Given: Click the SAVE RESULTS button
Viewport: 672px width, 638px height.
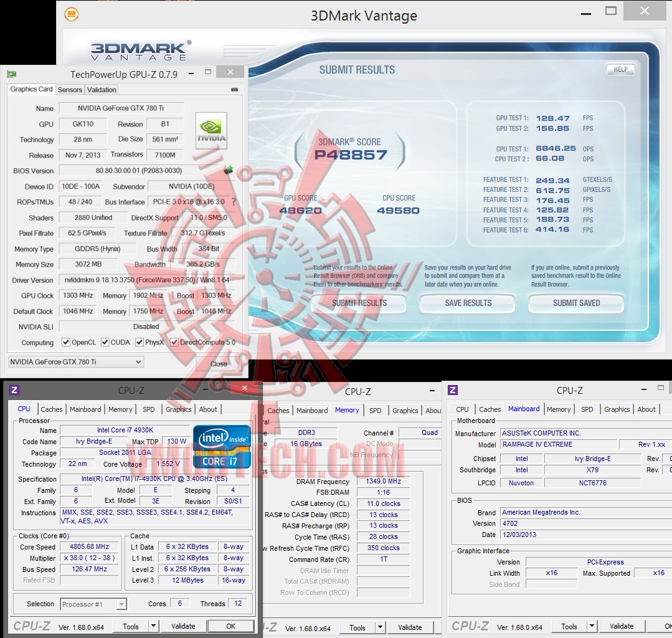Looking at the screenshot, I should click(468, 303).
